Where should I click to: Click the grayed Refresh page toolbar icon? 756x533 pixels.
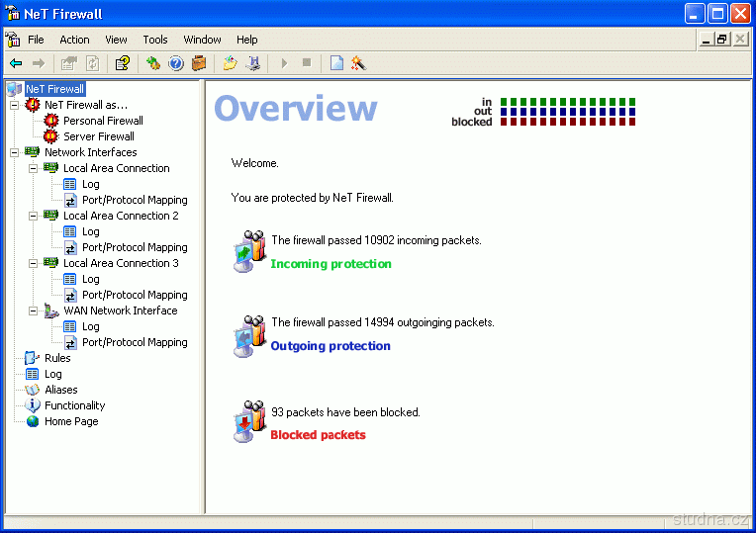93,63
